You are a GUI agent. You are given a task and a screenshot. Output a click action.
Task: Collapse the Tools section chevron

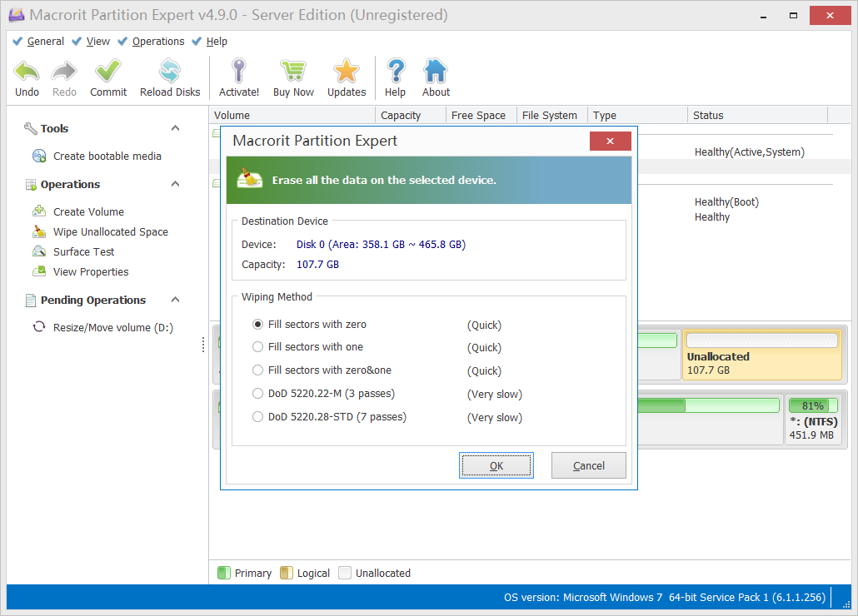tap(175, 128)
